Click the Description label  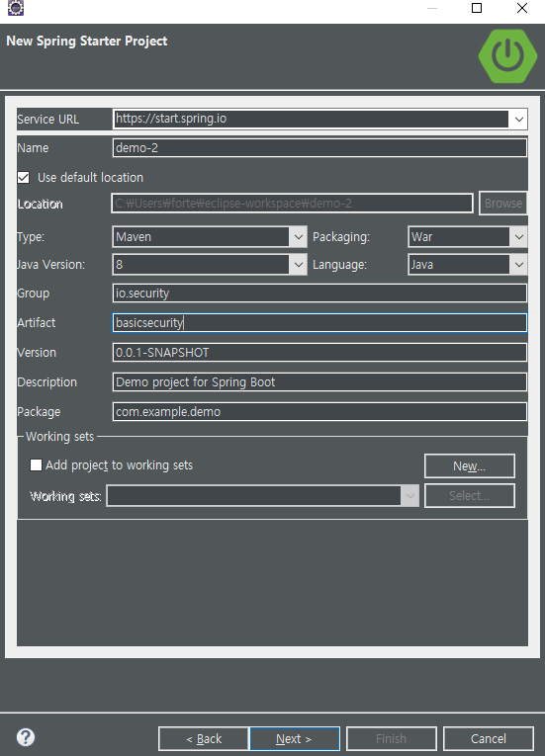tap(46, 381)
